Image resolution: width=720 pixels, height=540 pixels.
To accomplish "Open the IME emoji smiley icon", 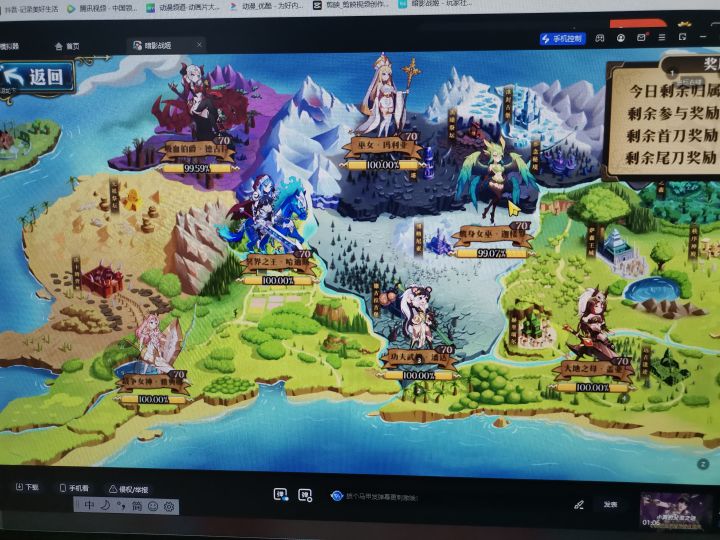I will click(153, 506).
